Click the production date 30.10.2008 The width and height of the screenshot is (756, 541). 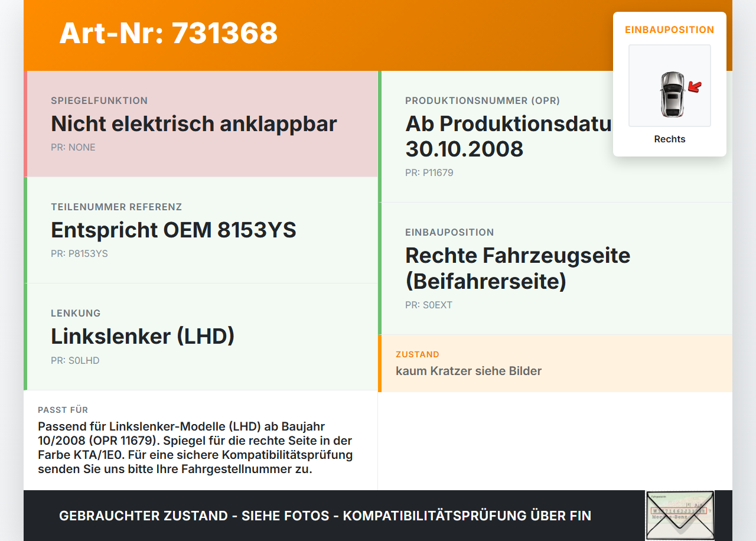pos(464,149)
